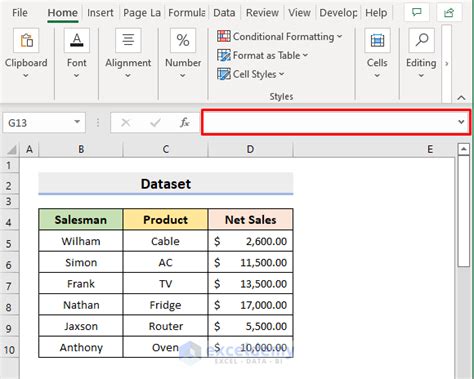Switch to the Review tab

[262, 13]
